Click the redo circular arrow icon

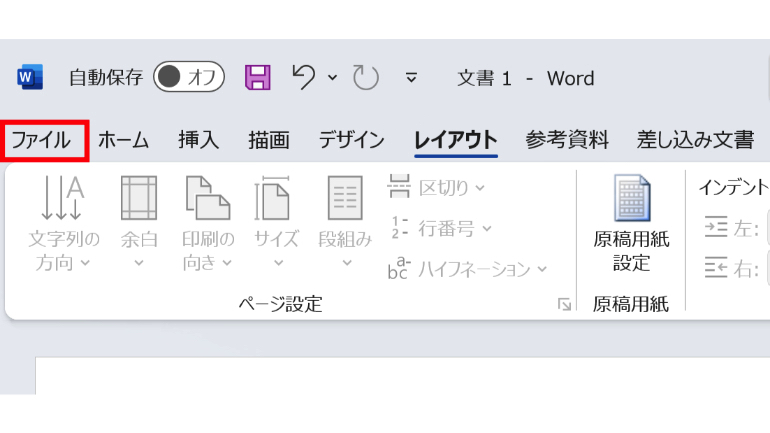click(x=366, y=77)
